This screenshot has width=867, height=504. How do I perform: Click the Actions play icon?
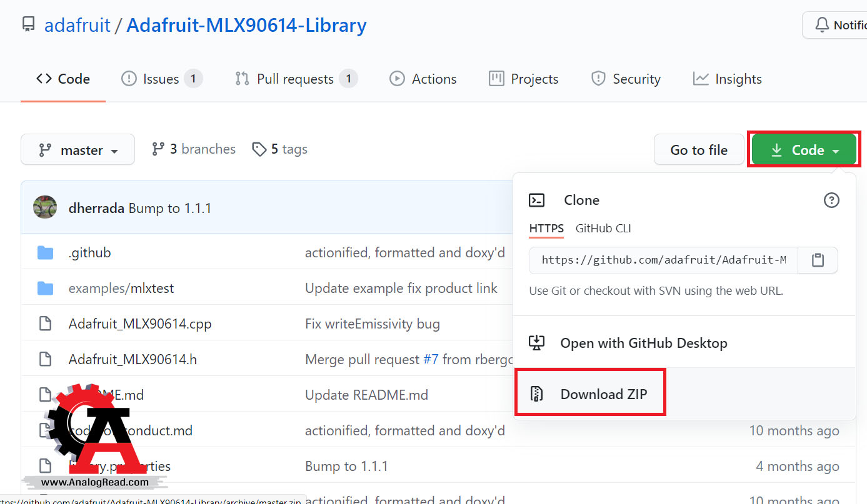pyautogui.click(x=397, y=79)
